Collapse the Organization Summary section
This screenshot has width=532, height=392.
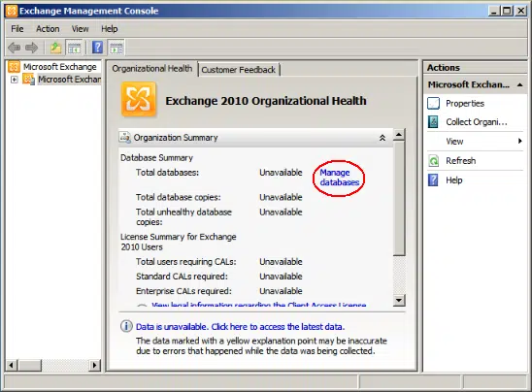pos(382,138)
